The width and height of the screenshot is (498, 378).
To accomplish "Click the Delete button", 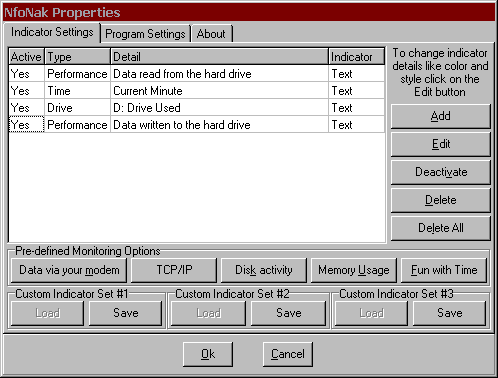I will click(x=440, y=200).
